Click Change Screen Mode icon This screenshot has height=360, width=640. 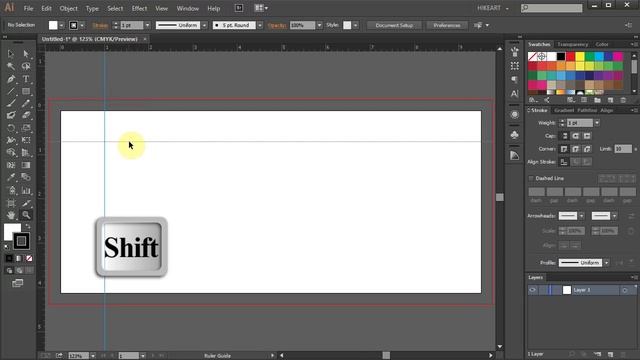(18, 283)
